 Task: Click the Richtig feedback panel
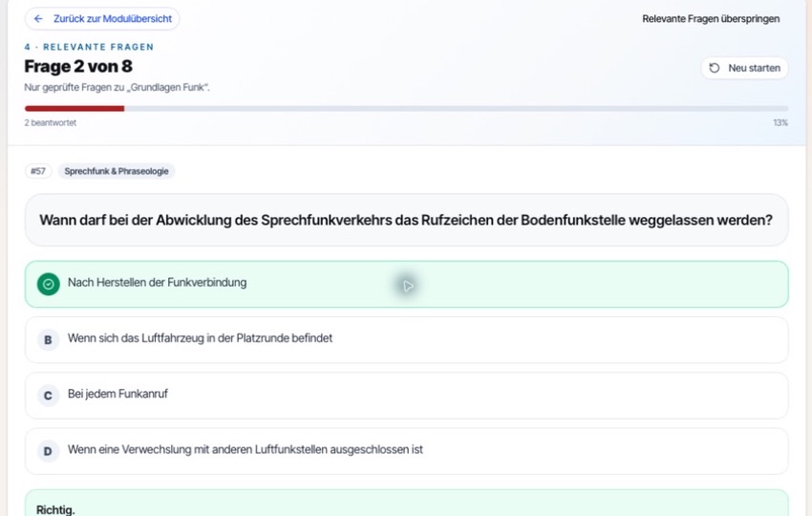(407, 503)
